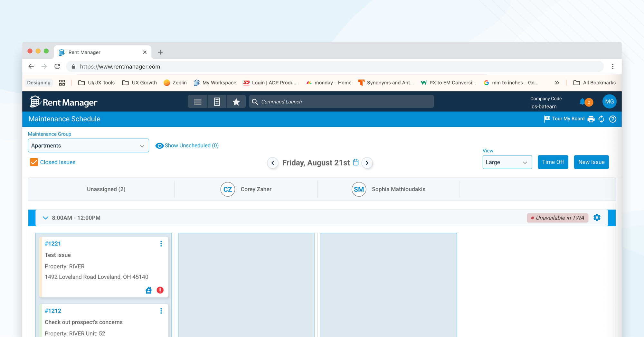Image resolution: width=644 pixels, height=337 pixels.
Task: Click the lcs-bateam company code
Action: click(543, 107)
